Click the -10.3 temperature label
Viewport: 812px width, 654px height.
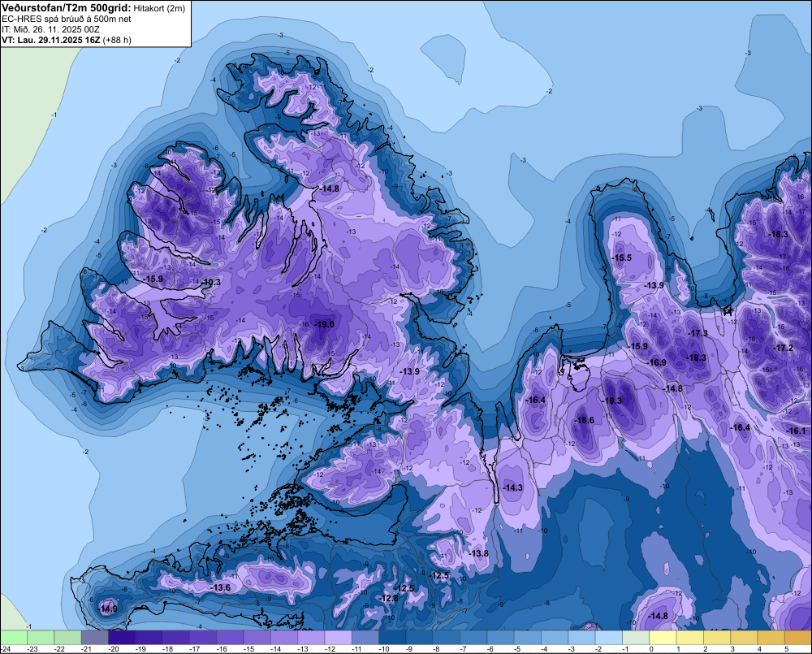211,282
